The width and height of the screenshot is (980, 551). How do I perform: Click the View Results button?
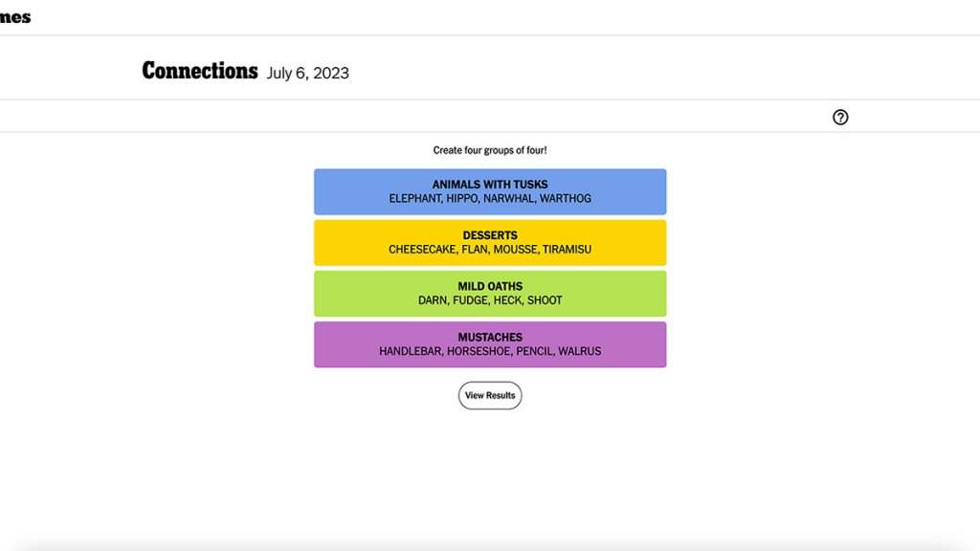490,395
